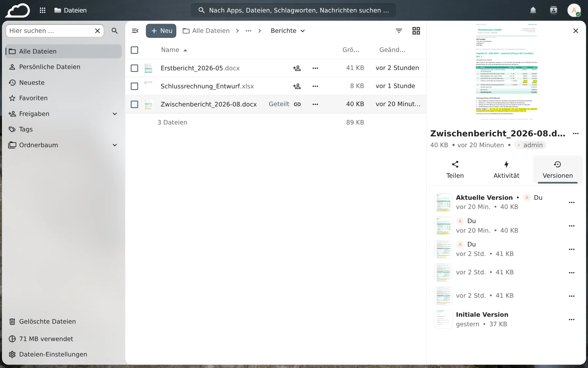588x368 pixels.
Task: Open Dateien-Einstellungen
Action: click(x=64, y=354)
